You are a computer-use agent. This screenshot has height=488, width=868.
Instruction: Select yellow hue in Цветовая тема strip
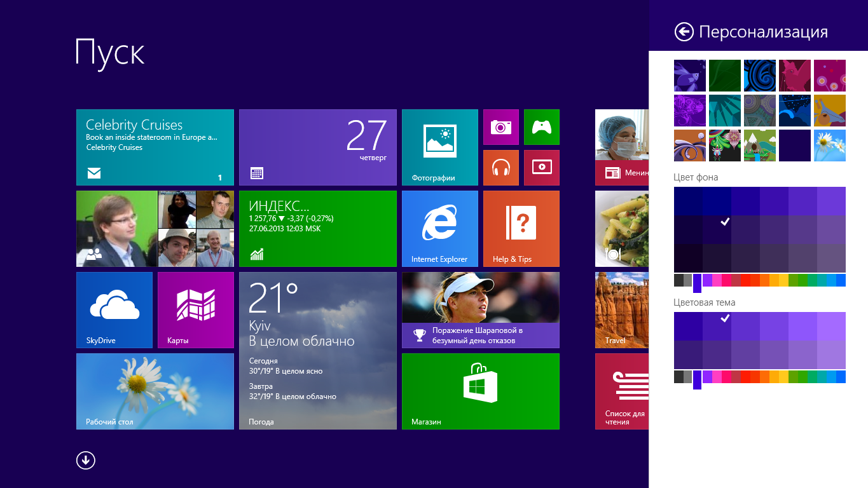pos(783,377)
